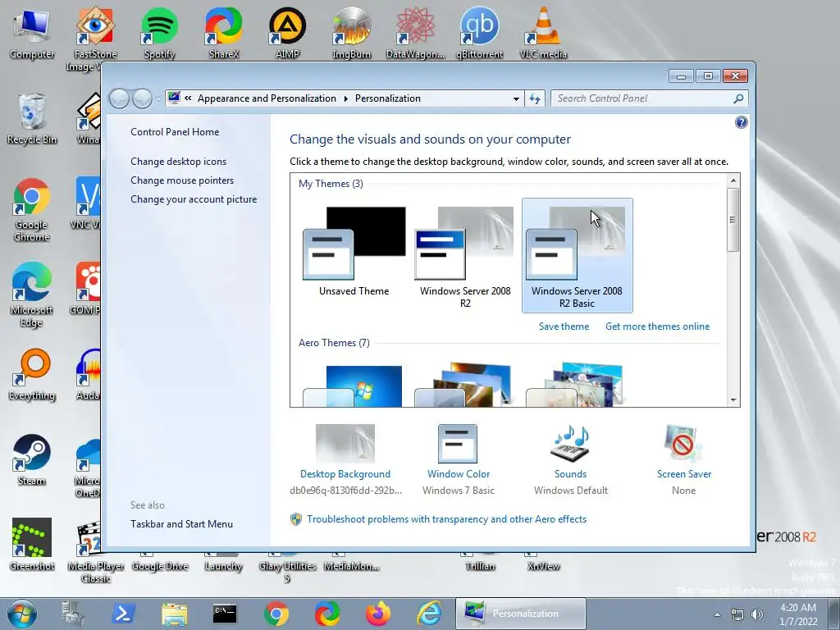The height and width of the screenshot is (630, 840).
Task: Open Firefox from the taskbar
Action: [x=378, y=614]
